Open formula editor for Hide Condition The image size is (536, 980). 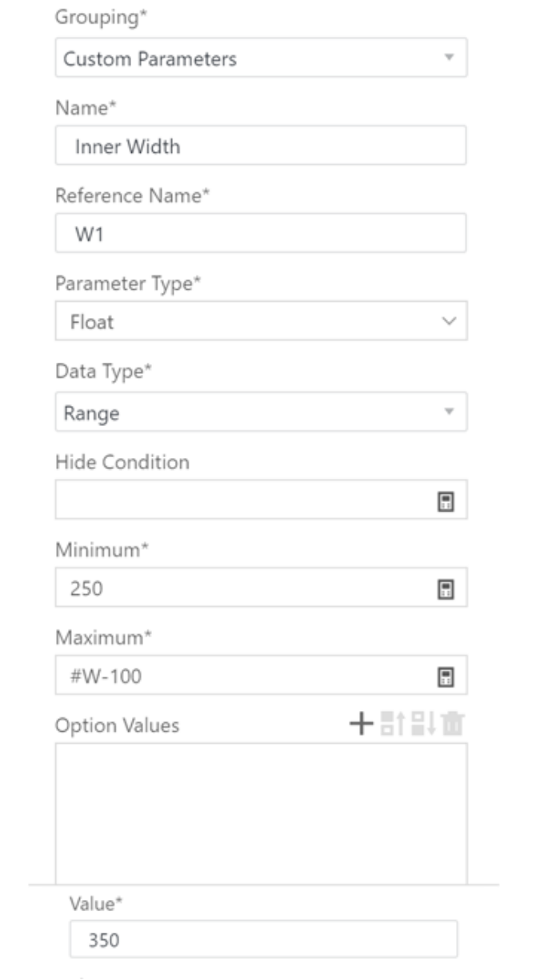445,501
